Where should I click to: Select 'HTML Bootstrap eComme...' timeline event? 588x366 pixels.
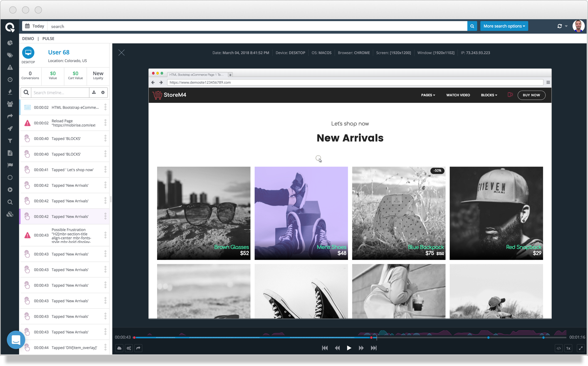point(65,107)
